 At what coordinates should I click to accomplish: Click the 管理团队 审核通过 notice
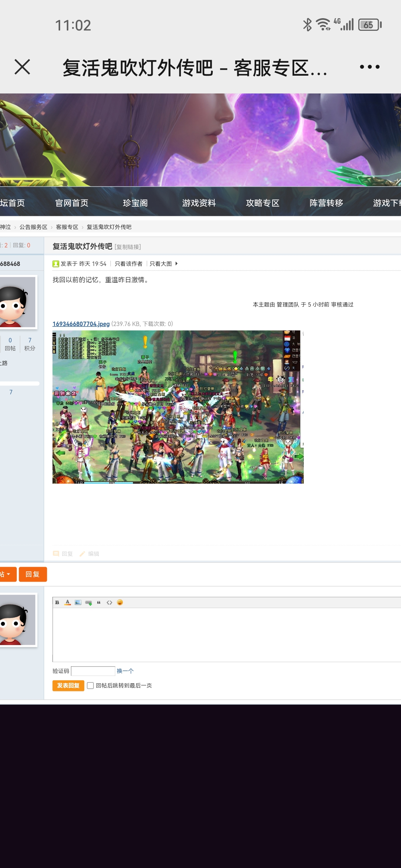303,305
